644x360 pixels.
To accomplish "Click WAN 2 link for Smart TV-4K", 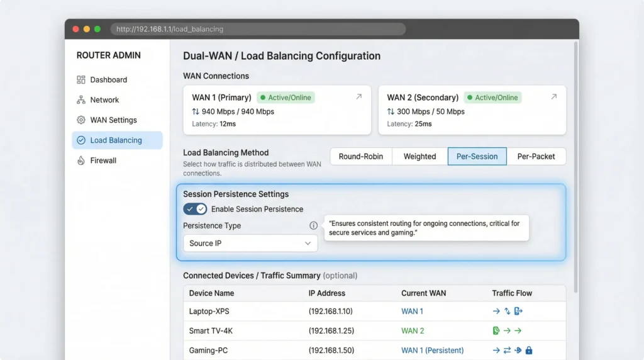I will (413, 330).
